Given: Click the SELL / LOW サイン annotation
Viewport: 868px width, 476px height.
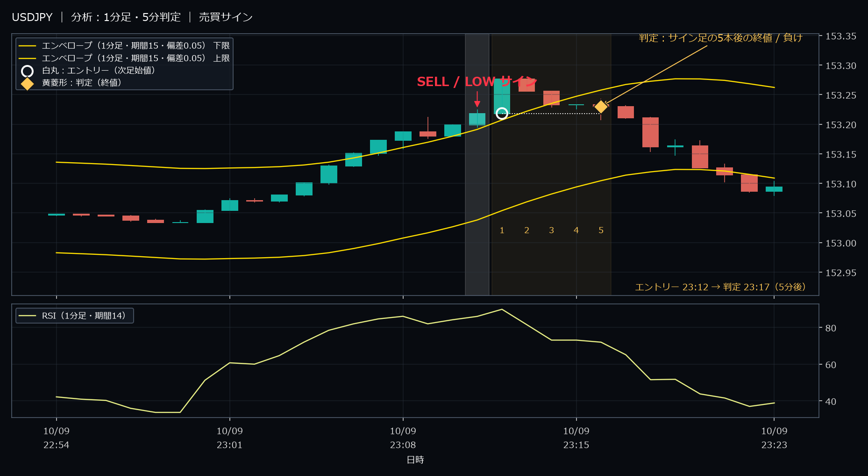Looking at the screenshot, I should point(477,82).
